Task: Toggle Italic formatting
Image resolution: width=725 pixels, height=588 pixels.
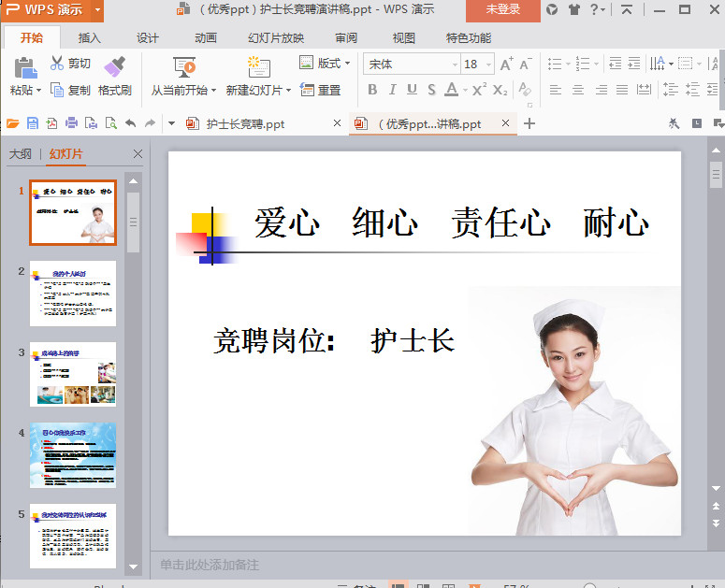Action: (393, 90)
